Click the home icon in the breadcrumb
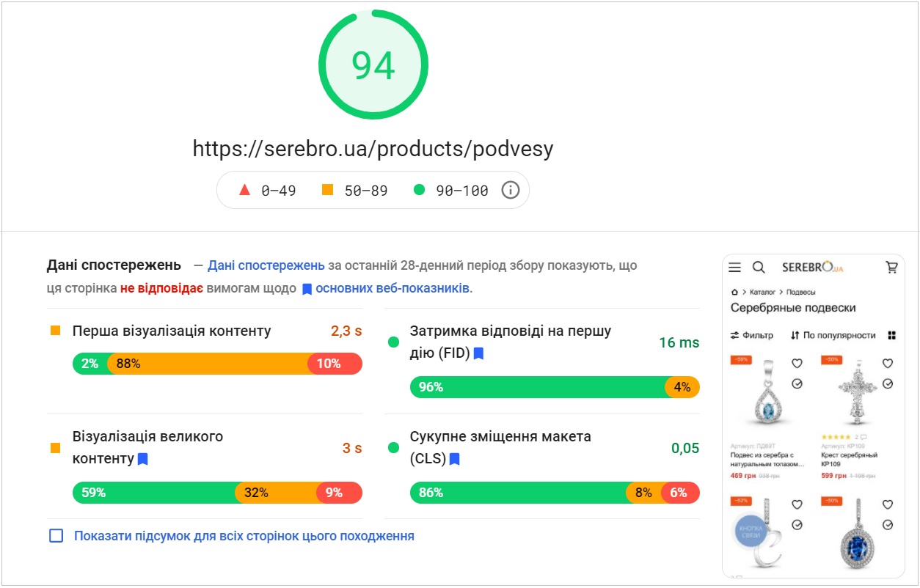Image resolution: width=920 pixels, height=588 pixels. click(x=734, y=292)
